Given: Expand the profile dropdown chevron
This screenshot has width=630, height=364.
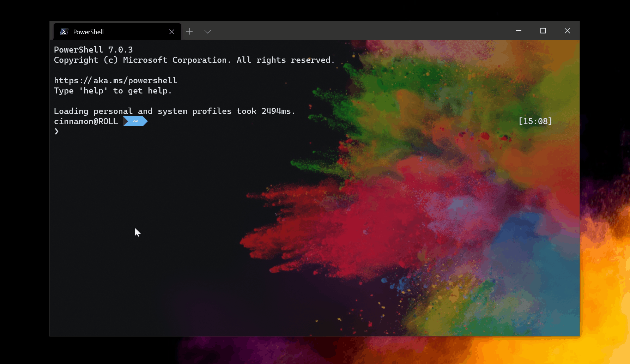Looking at the screenshot, I should click(x=207, y=31).
